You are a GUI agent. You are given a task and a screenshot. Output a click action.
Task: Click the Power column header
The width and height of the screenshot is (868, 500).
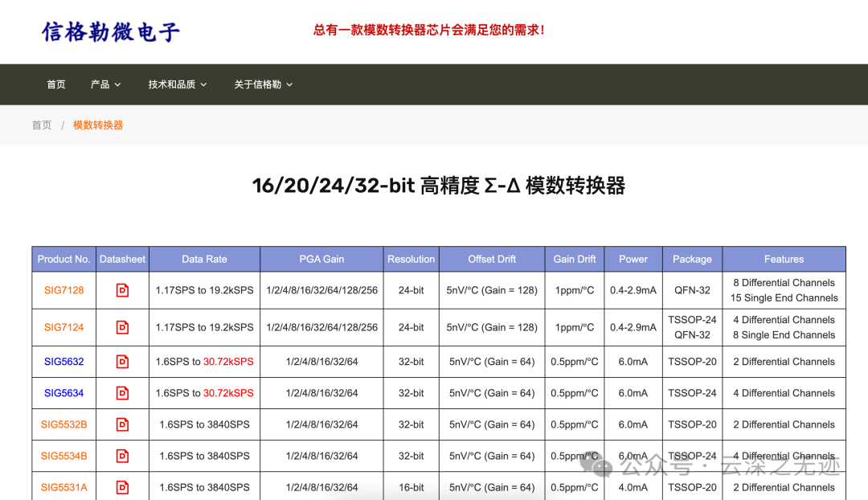tap(633, 259)
